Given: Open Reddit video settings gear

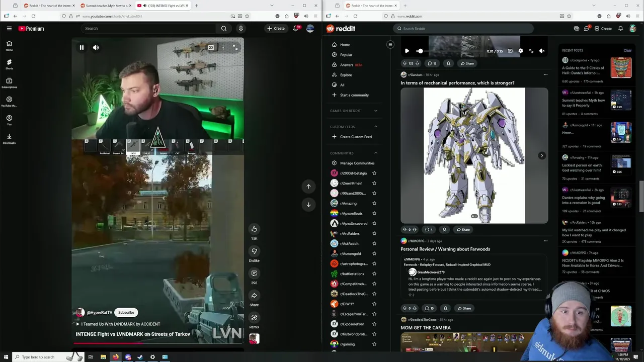Looking at the screenshot, I should [x=521, y=51].
